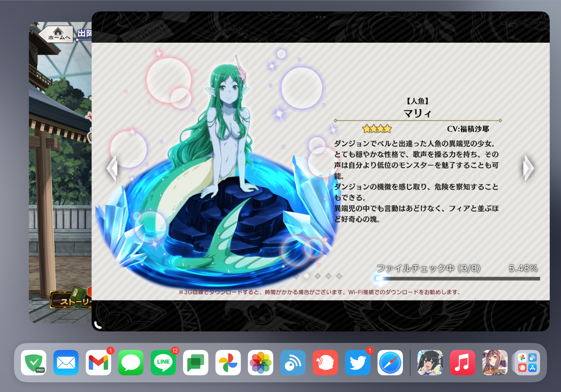Open the Danmachi game recent app icon
The width and height of the screenshot is (561, 392).
[x=430, y=362]
